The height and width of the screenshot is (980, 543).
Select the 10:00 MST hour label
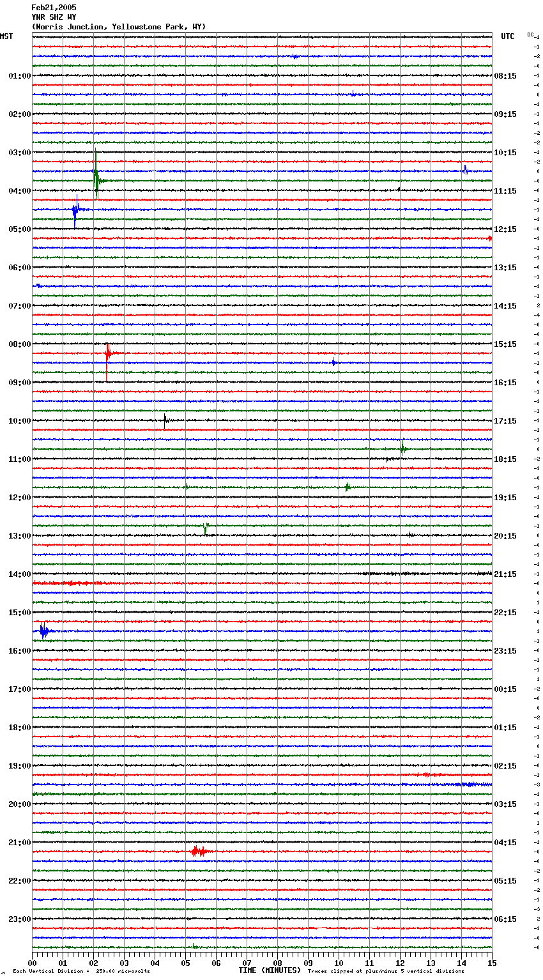tap(20, 421)
